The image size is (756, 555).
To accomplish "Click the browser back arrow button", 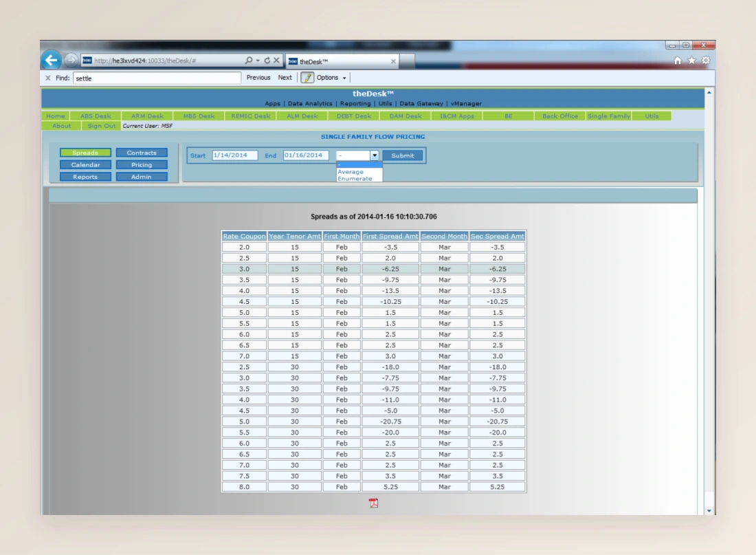I will (51, 60).
